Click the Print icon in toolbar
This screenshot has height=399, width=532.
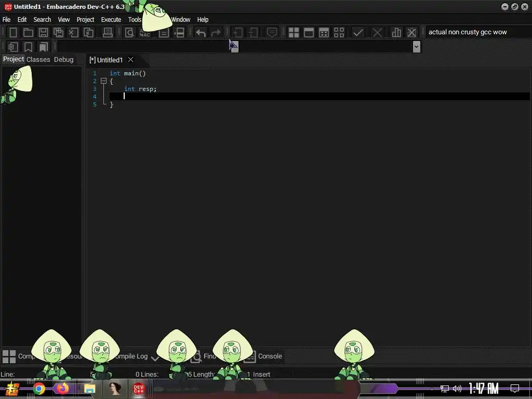coord(108,33)
